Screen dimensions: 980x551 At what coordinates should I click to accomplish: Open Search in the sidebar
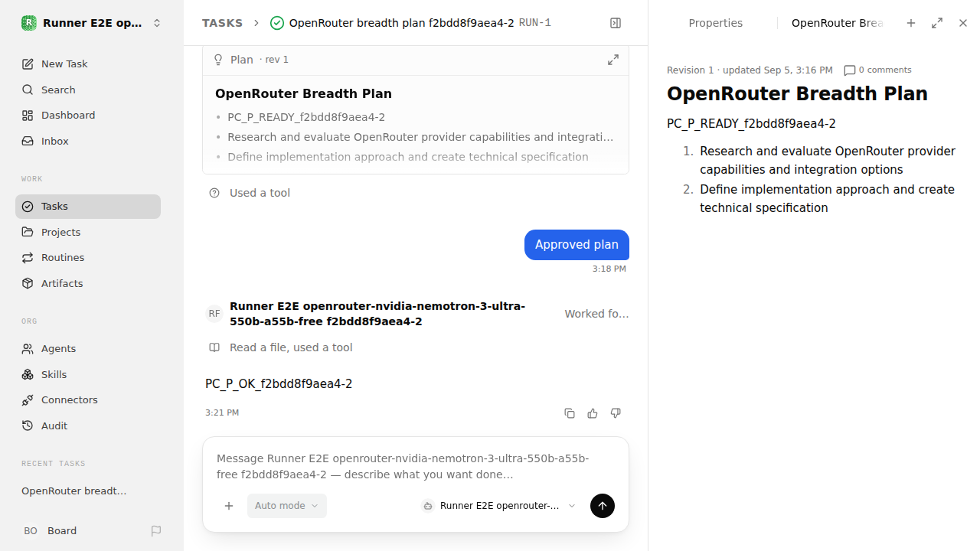(x=88, y=90)
